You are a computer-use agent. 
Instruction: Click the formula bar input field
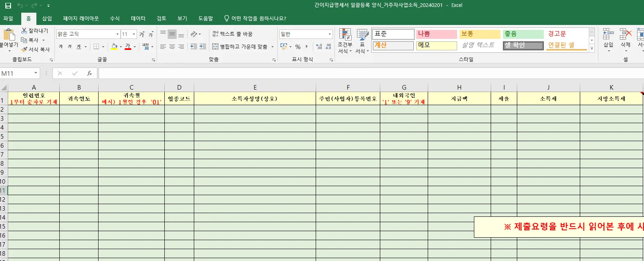[371, 73]
